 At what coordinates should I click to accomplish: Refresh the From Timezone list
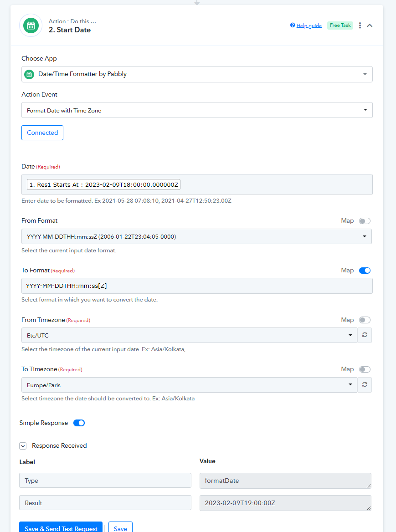365,335
